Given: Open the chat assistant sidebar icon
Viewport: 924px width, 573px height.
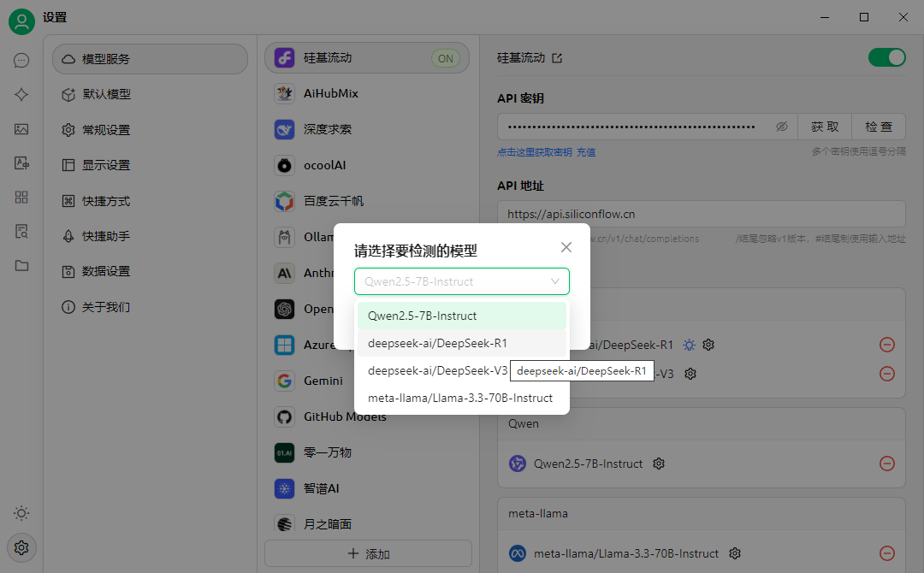Looking at the screenshot, I should pyautogui.click(x=21, y=61).
